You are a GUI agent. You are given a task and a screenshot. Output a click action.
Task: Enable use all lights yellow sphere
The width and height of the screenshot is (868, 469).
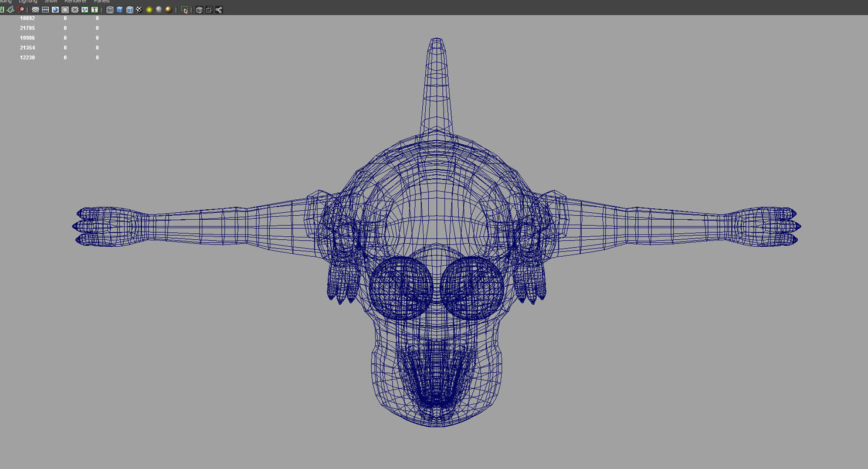pos(149,10)
